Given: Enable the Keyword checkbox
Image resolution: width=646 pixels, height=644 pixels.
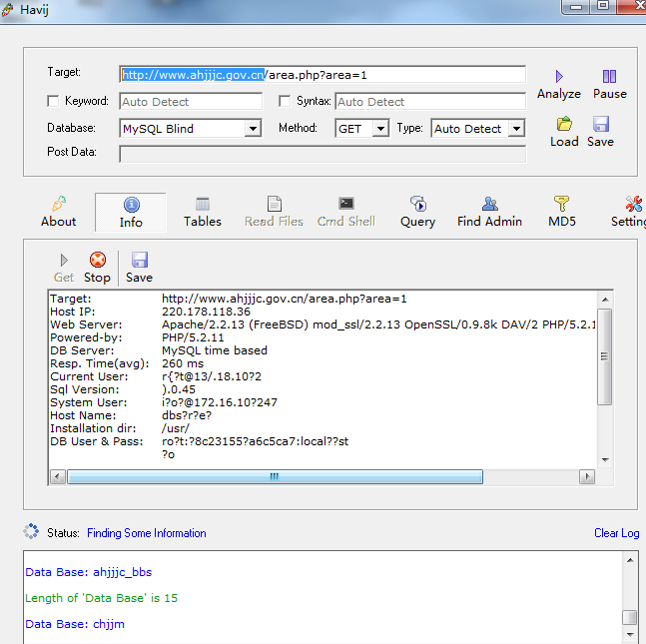Looking at the screenshot, I should [53, 101].
